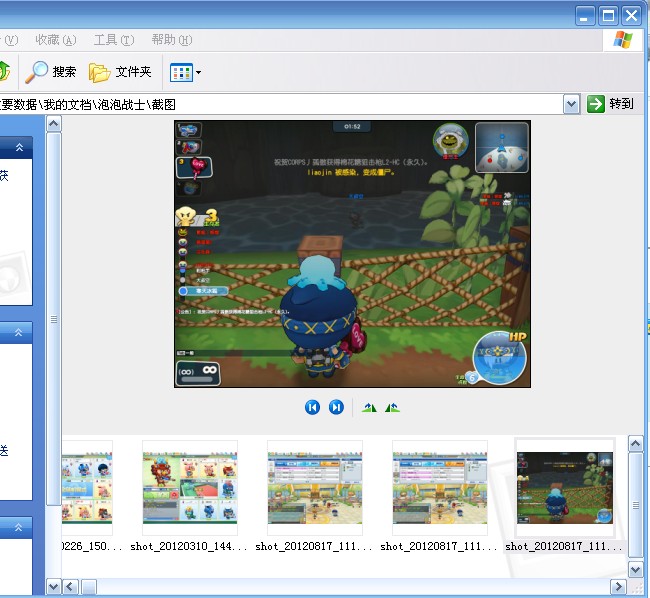Open the Favorites (收藏) menu
The image size is (650, 598).
(x=56, y=40)
